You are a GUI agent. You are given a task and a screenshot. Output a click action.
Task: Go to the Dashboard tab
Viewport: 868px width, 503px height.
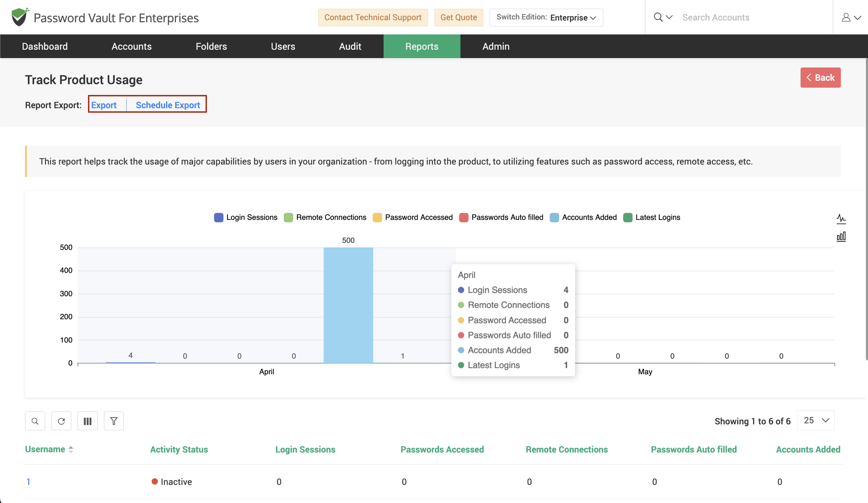click(45, 46)
